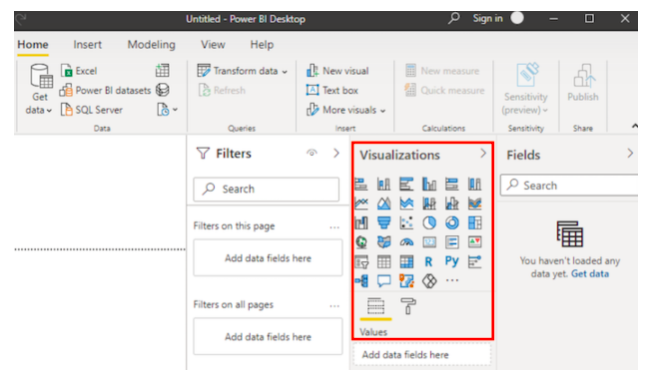Screen dimensions: 658x385
Task: Open Recent sources dropdown
Action: (167, 110)
